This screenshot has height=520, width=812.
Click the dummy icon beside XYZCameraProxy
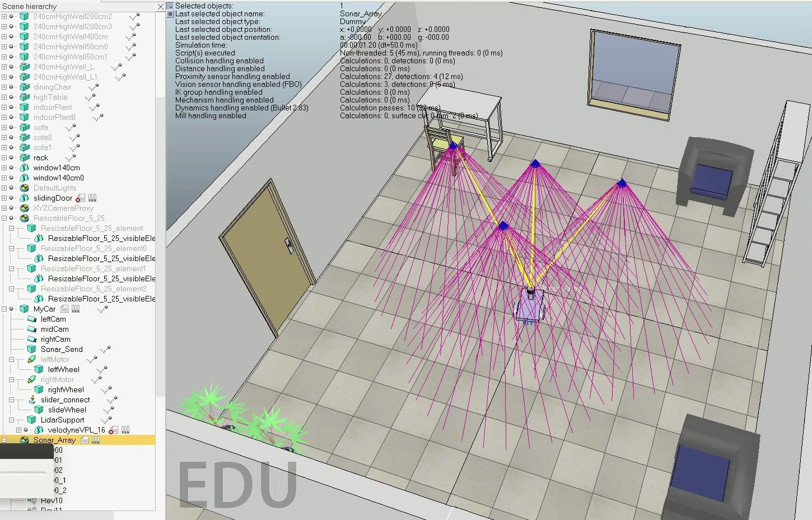point(25,208)
